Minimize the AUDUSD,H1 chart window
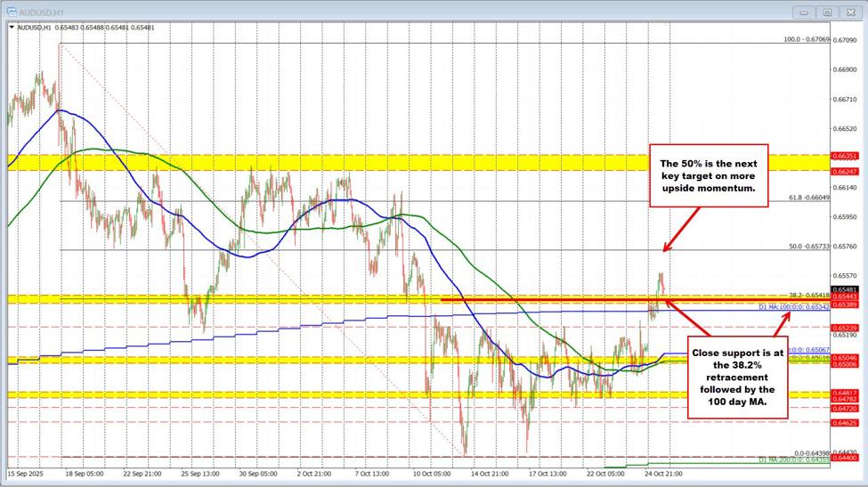868x487 pixels. click(805, 12)
